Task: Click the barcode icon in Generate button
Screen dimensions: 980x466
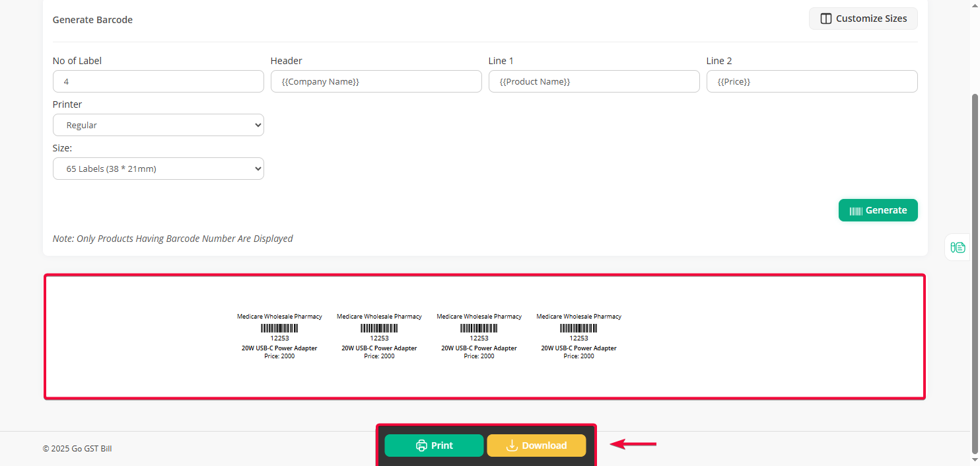Action: [856, 210]
